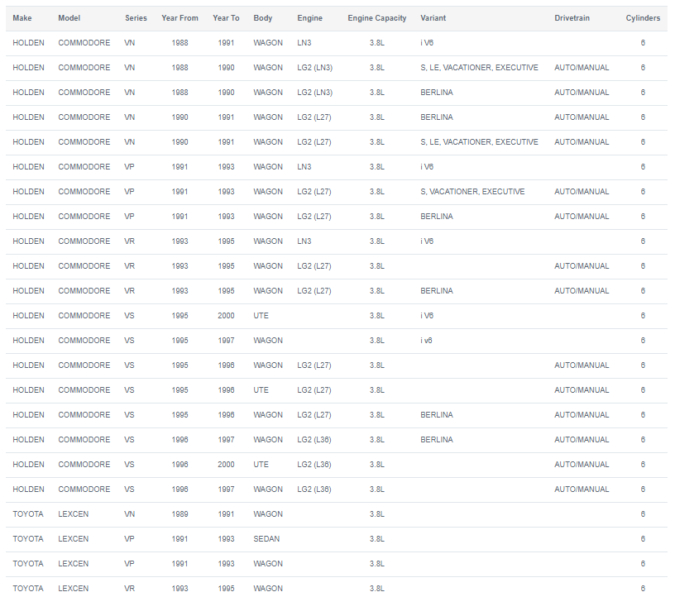This screenshot has width=675, height=616.
Task: Click LEXCEN in the VN series row
Action: point(73,514)
